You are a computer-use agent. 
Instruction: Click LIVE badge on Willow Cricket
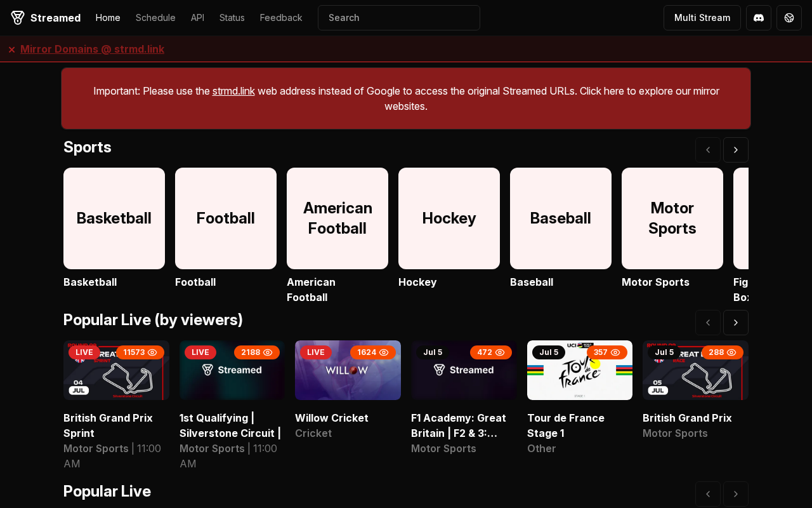[x=316, y=352]
